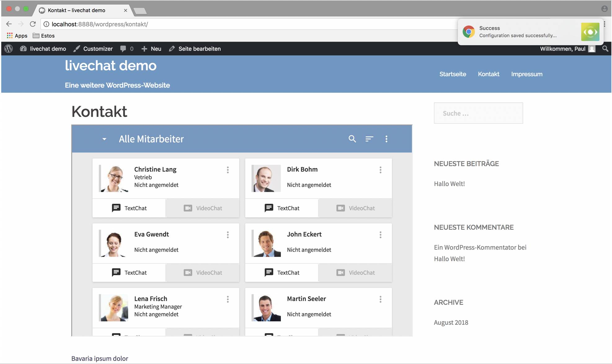Reload the page with browser refresh icon

click(x=33, y=24)
